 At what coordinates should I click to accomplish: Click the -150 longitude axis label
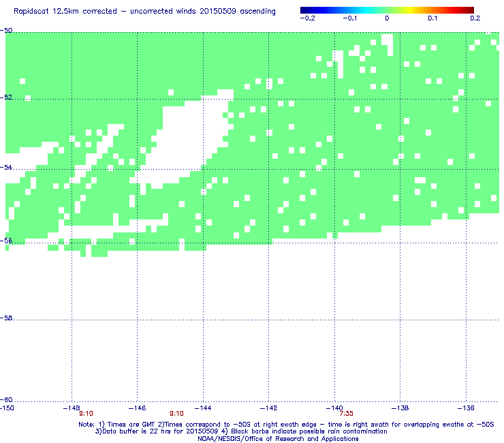7,408
